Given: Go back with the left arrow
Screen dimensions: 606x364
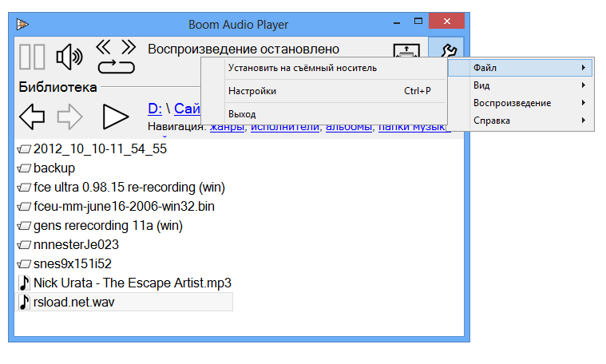Looking at the screenshot, I should pyautogui.click(x=32, y=117).
